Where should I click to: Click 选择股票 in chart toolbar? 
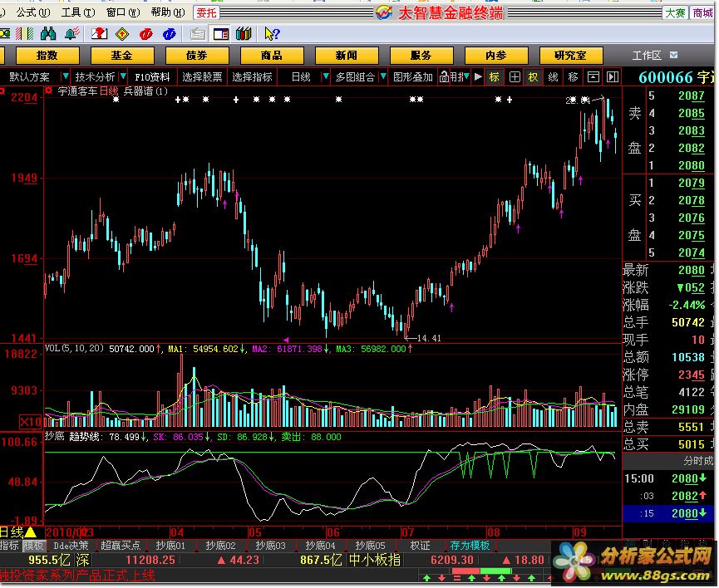(202, 77)
